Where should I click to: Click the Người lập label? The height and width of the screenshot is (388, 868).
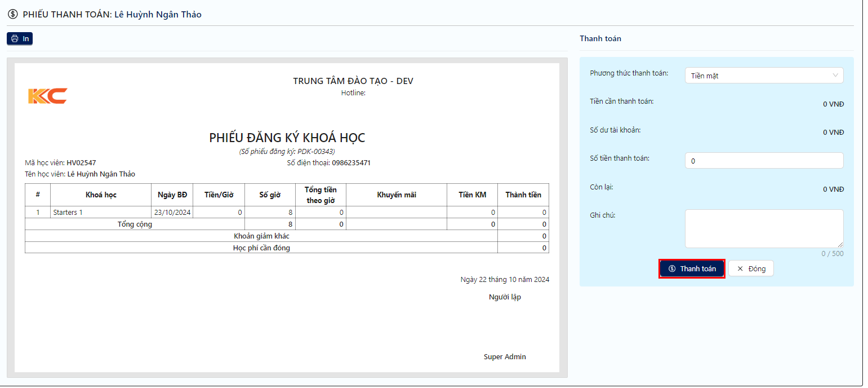505,297
